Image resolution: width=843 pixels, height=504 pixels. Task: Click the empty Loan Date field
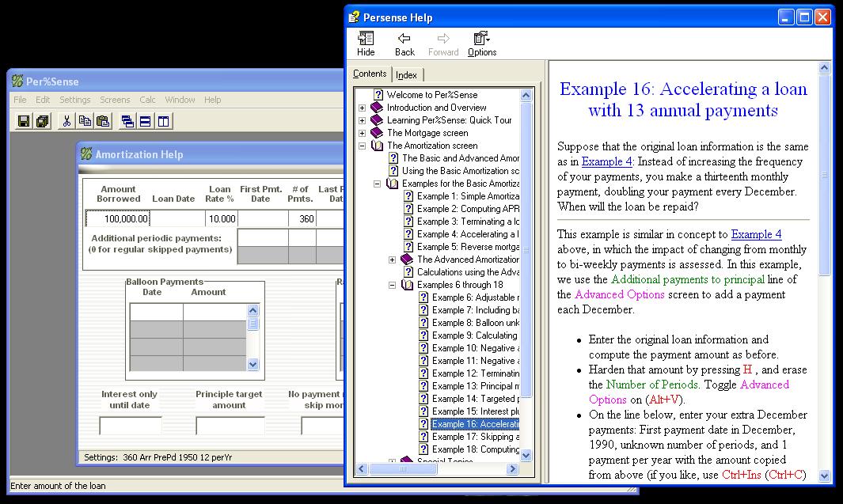coord(177,218)
